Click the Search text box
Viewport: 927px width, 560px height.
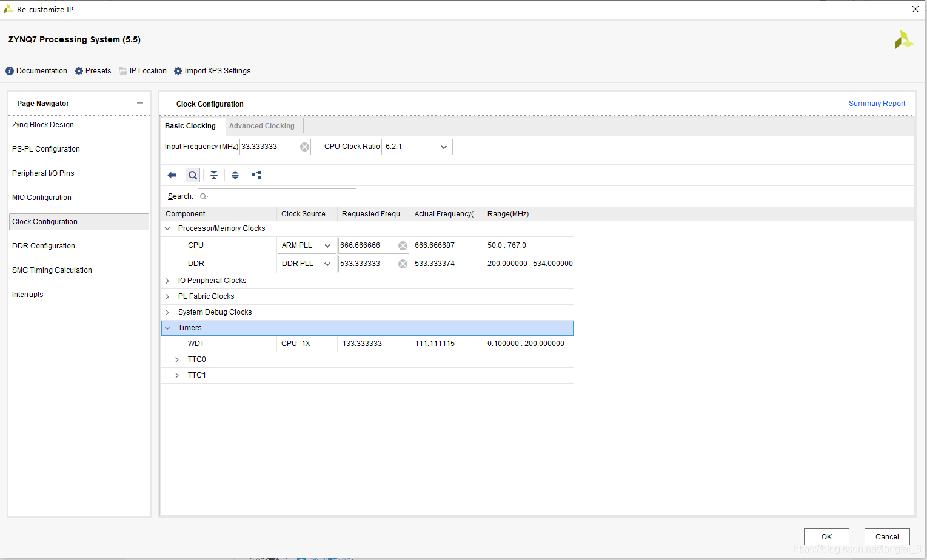point(277,196)
